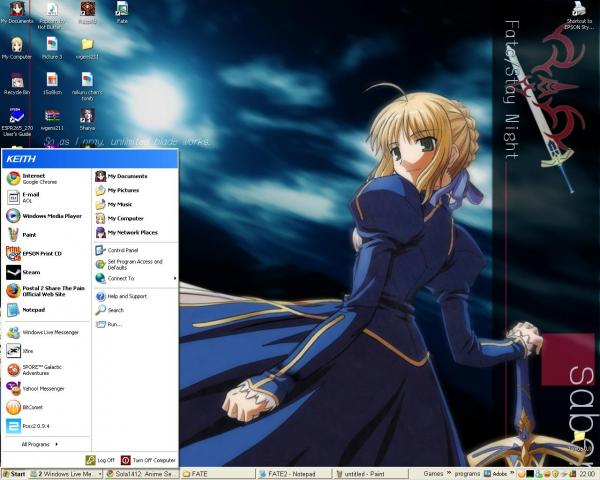Open Set Program Access and Defaults
Image resolution: width=600 pixels, height=480 pixels.
[135, 264]
